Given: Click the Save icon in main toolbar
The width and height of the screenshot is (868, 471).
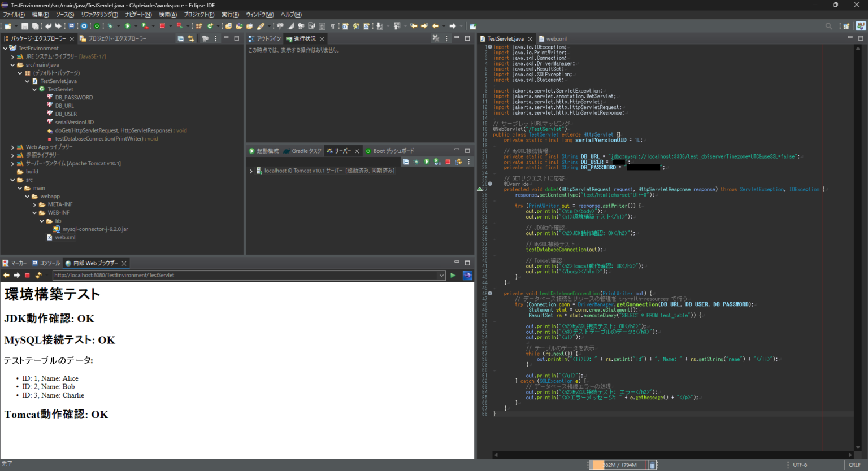Looking at the screenshot, I should pos(25,26).
